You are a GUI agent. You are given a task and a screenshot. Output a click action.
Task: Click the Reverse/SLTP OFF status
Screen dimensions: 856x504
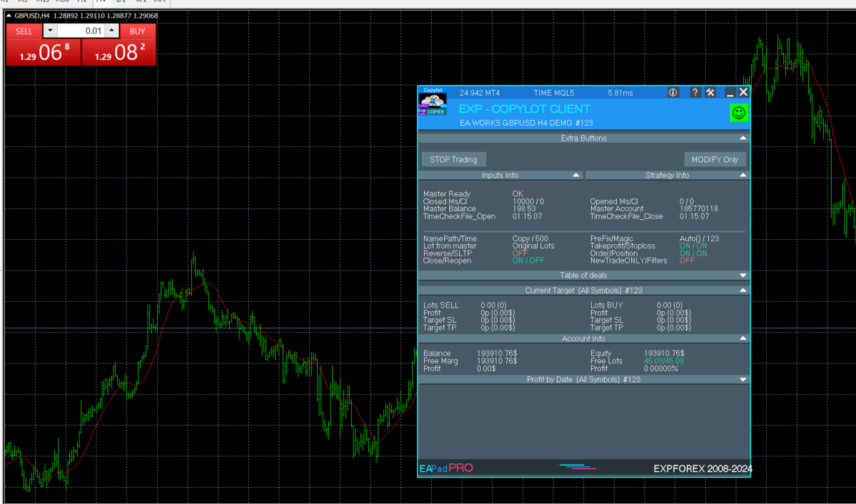pos(520,253)
